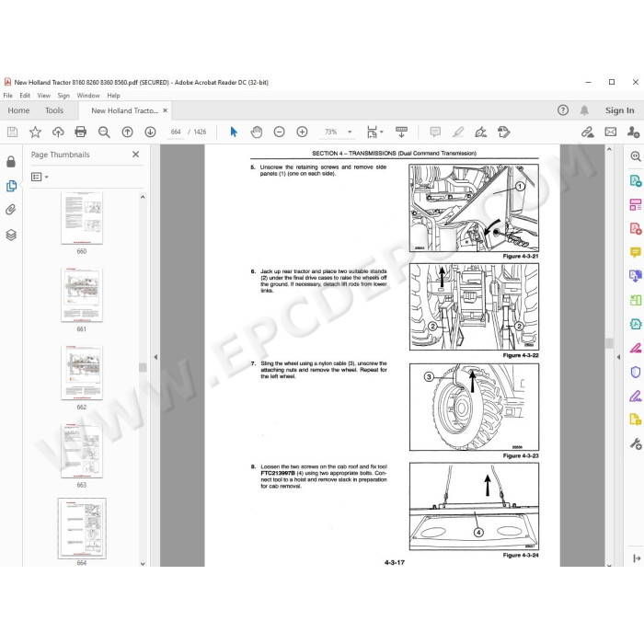
Task: Choose the Selection arrow tool
Action: [x=234, y=132]
